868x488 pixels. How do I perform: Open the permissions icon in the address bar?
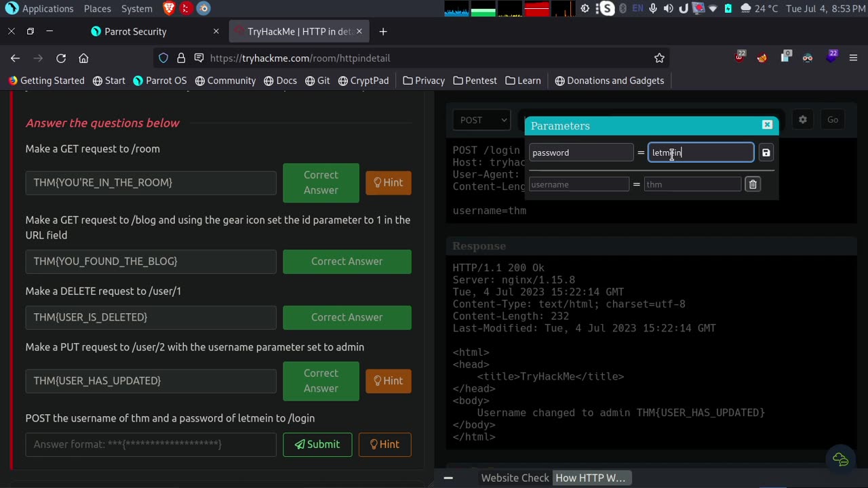tap(199, 58)
